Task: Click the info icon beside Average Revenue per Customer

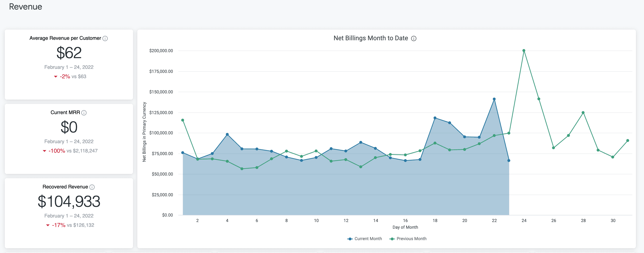Action: [x=105, y=39]
